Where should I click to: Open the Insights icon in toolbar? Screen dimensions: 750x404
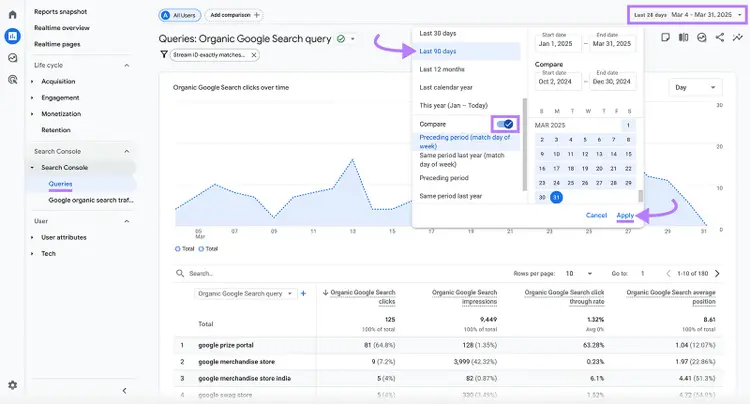[x=702, y=37]
